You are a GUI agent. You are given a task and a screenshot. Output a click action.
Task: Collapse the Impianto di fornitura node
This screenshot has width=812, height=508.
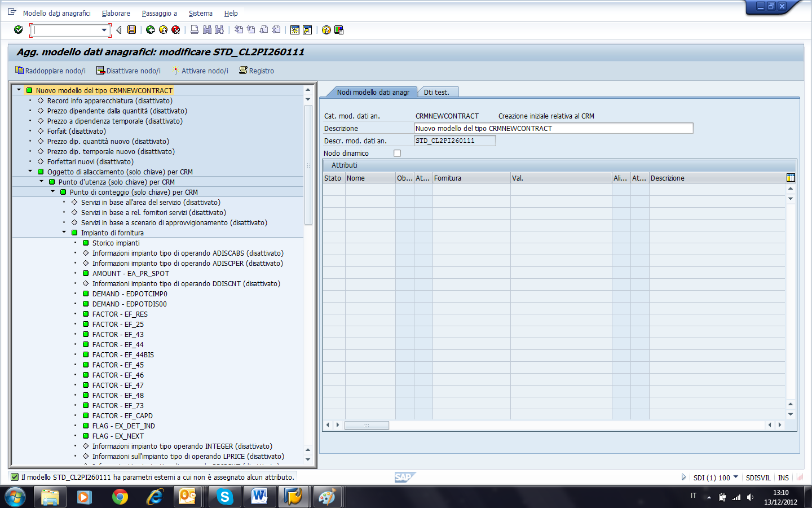[64, 233]
